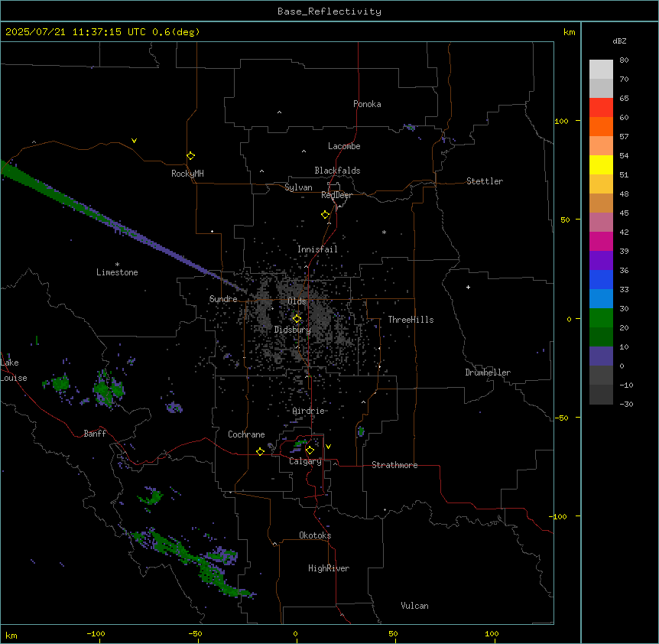Viewport: 659px width, 644px height.
Task: Click the 0 tick label on the bottom axis
Action: 295,633
